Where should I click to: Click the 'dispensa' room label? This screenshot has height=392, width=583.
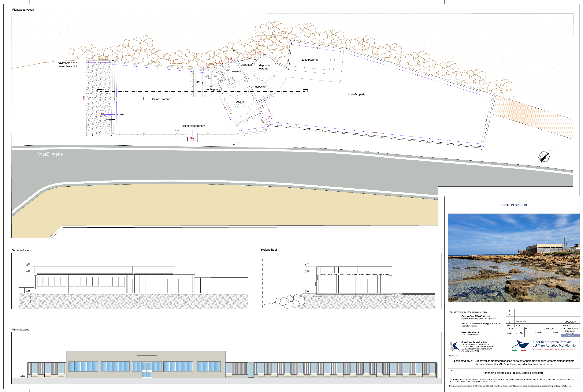coord(246,65)
